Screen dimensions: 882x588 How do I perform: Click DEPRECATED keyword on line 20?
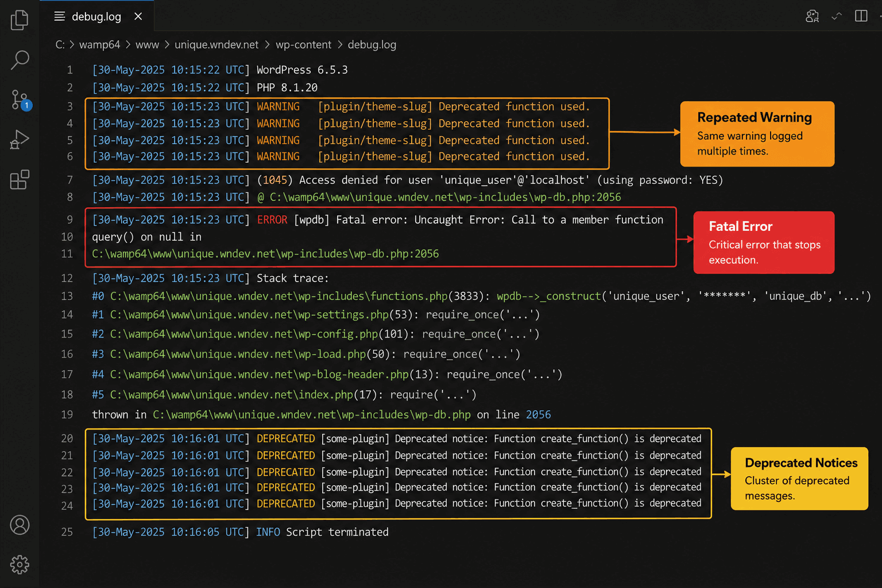tap(285, 438)
